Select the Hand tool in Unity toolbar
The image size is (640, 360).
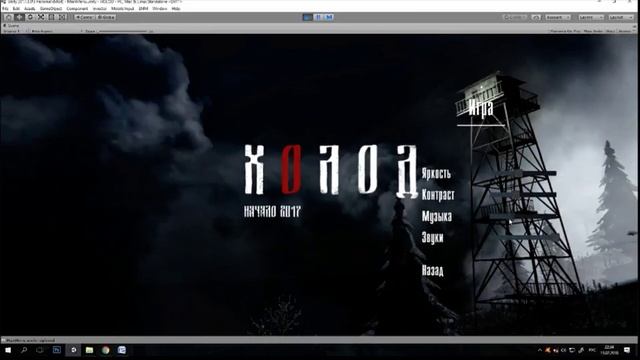(x=9, y=17)
